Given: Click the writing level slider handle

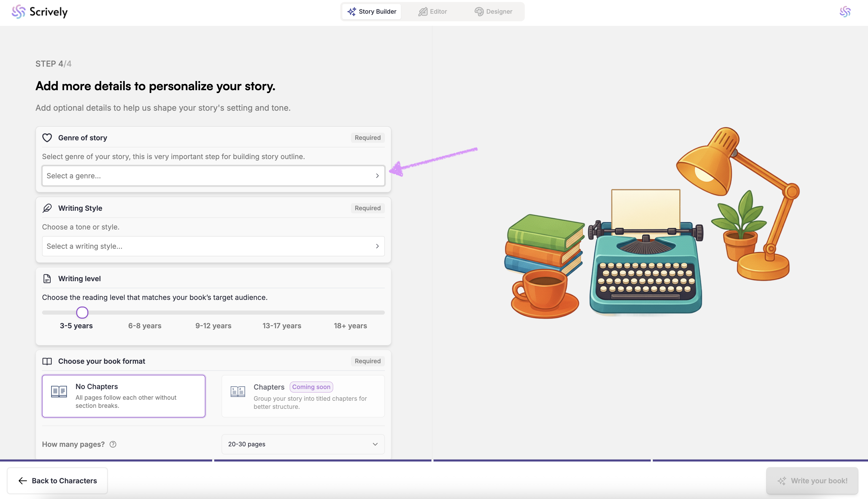Looking at the screenshot, I should 82,313.
